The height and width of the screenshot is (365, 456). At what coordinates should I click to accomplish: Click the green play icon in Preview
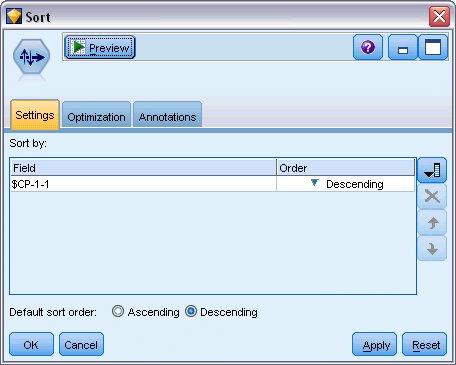[79, 47]
